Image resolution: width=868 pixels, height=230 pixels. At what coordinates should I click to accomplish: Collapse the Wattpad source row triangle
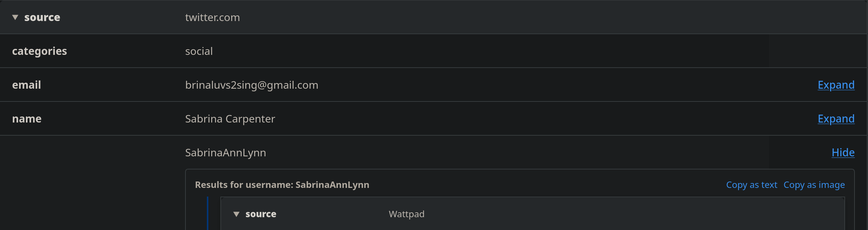point(236,214)
